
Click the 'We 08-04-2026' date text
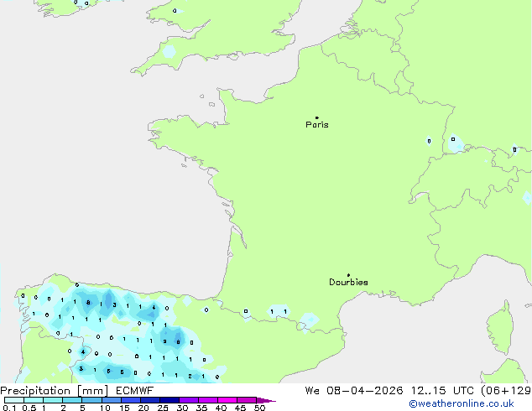click(x=354, y=391)
